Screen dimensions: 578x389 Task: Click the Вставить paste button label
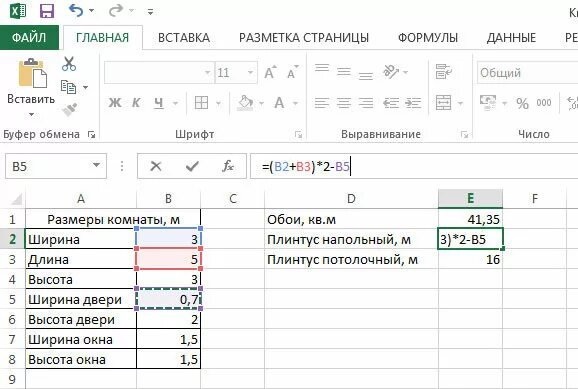pos(31,99)
